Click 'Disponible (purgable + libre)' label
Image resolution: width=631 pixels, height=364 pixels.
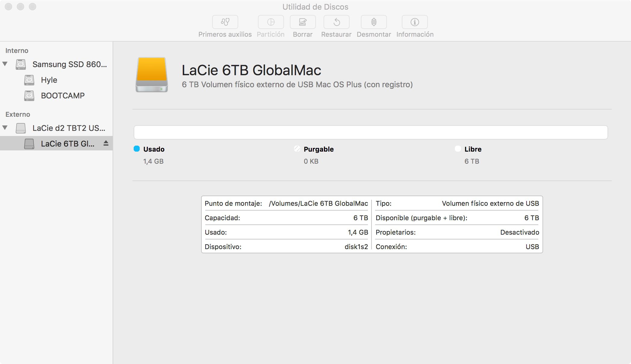(x=421, y=218)
